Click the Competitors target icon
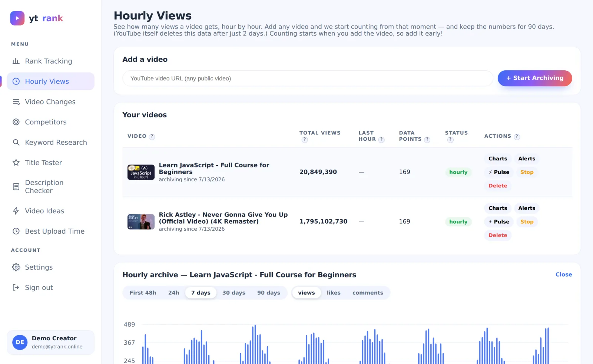 coord(16,122)
